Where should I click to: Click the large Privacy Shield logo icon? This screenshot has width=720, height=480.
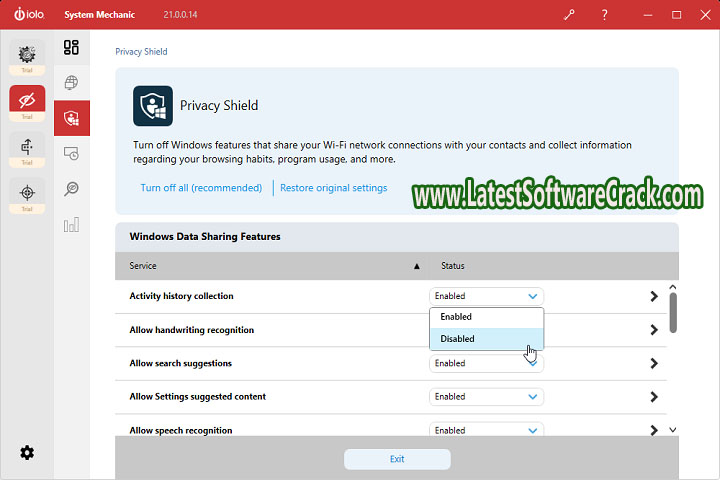tap(153, 106)
